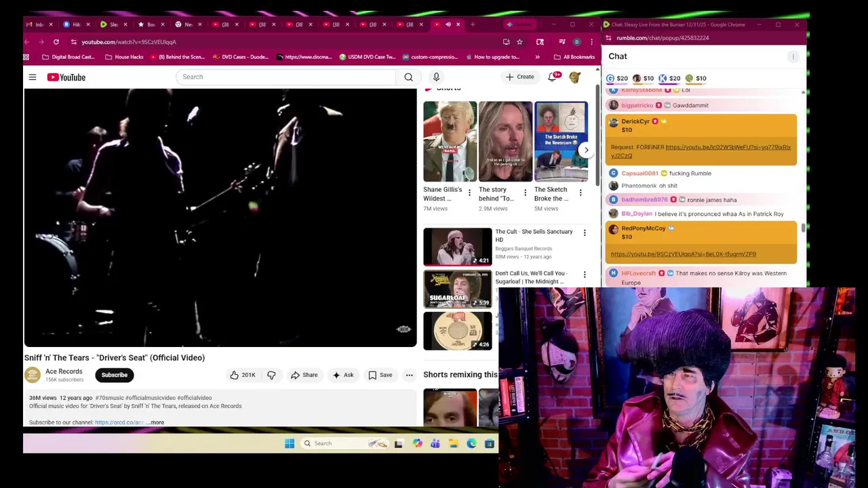The width and height of the screenshot is (868, 488).
Task: Go to the YouTube home logo
Action: click(x=66, y=77)
